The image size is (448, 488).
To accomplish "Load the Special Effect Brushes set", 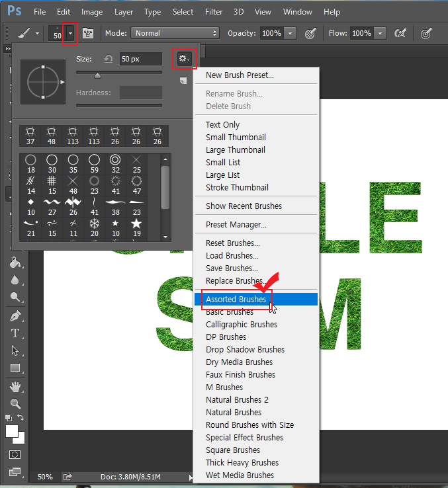I will point(256,437).
